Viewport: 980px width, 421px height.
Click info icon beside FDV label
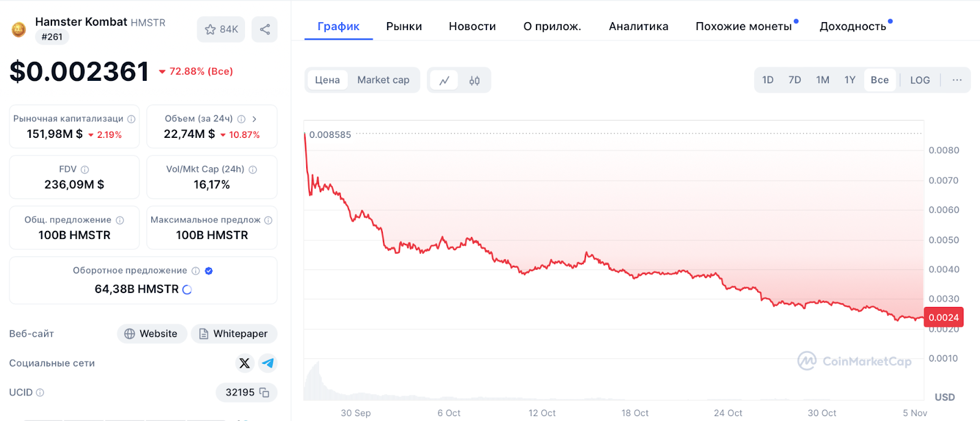85,170
